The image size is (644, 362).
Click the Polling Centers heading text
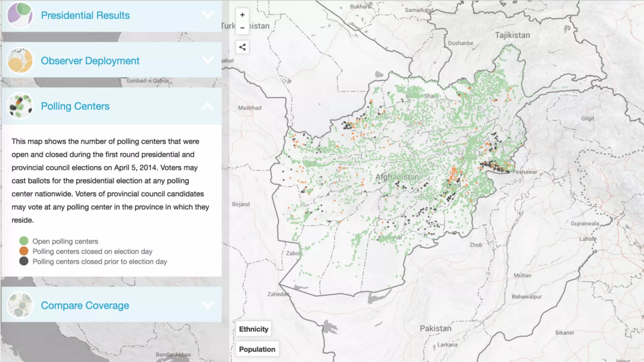75,106
